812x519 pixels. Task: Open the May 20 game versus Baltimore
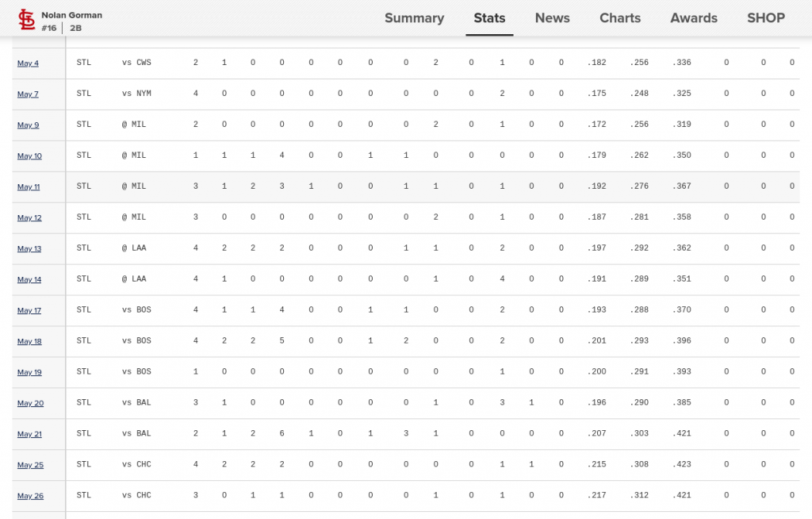coord(29,403)
